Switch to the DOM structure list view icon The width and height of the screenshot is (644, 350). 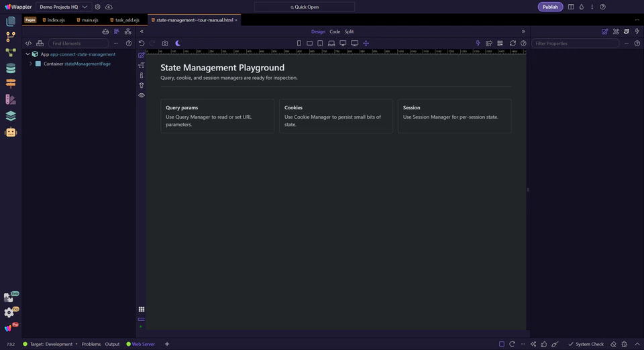[x=117, y=32]
